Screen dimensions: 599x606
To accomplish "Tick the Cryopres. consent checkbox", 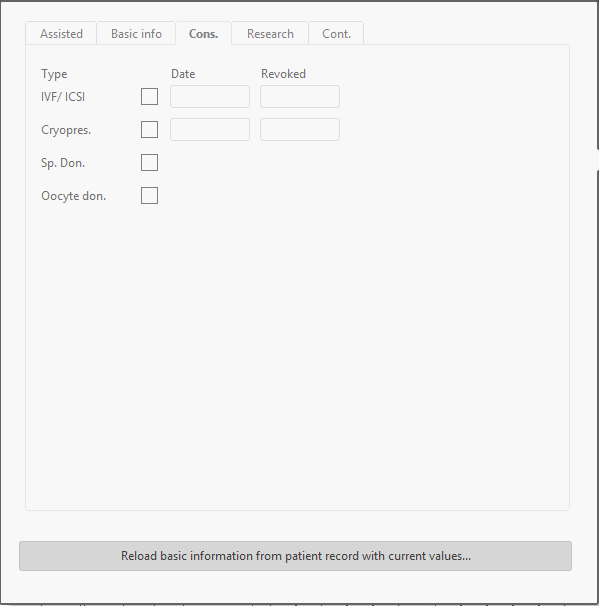I will (150, 129).
